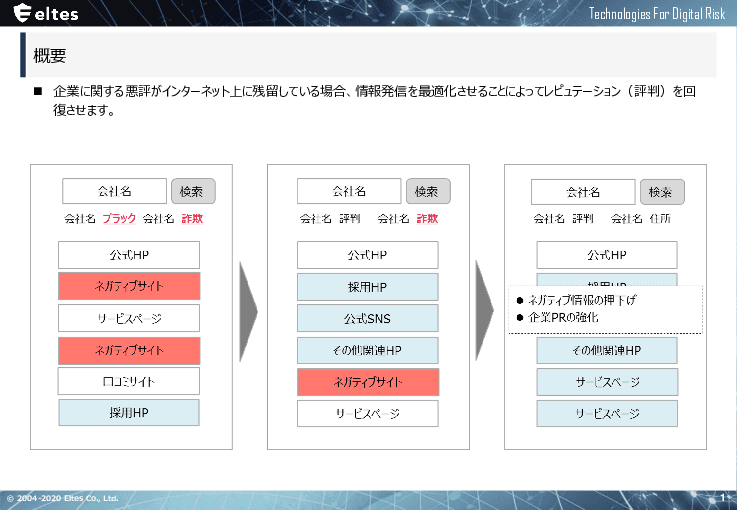Click the blue 採用HP box in the first panel
The width and height of the screenshot is (737, 510).
point(129,413)
